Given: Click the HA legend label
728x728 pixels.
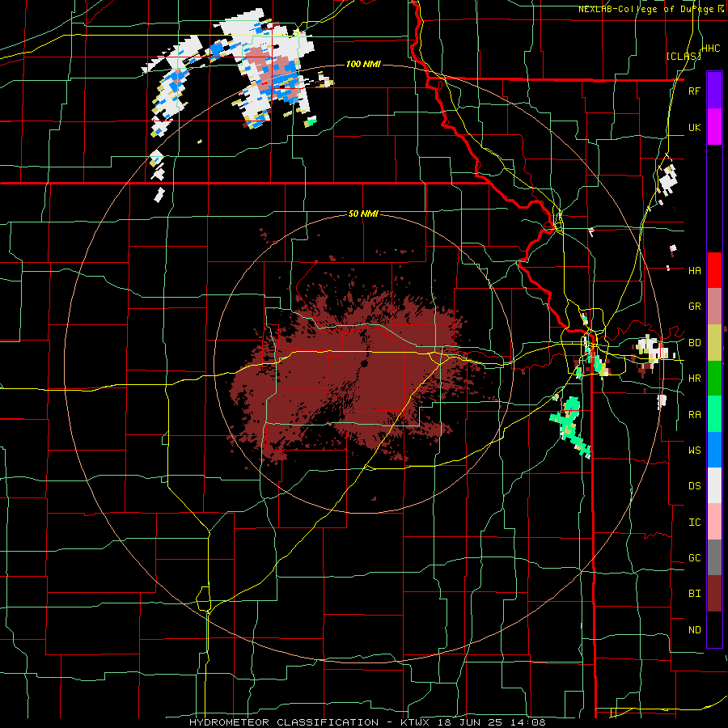Looking at the screenshot, I should point(695,270).
